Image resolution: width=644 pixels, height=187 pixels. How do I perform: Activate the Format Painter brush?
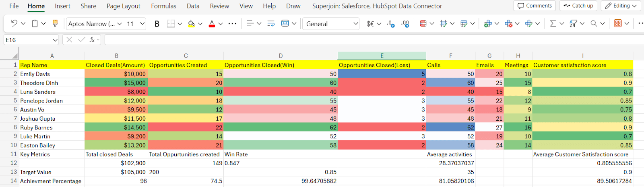coord(55,24)
